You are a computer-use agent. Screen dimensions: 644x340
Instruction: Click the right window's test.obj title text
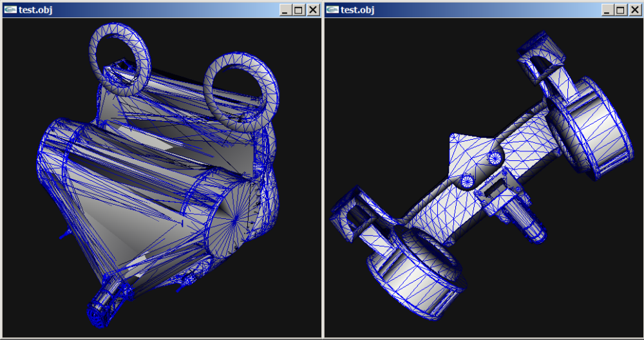point(357,10)
